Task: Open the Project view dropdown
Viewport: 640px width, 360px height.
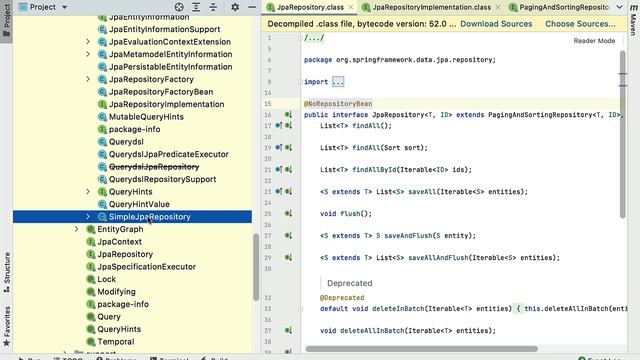Action: pyautogui.click(x=43, y=7)
